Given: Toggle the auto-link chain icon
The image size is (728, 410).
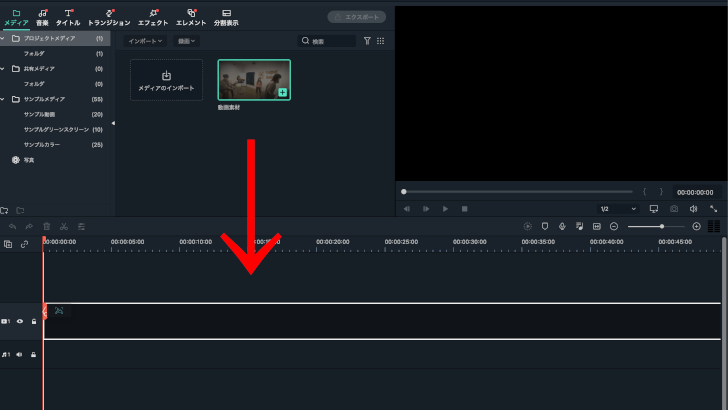Looking at the screenshot, I should pos(25,244).
